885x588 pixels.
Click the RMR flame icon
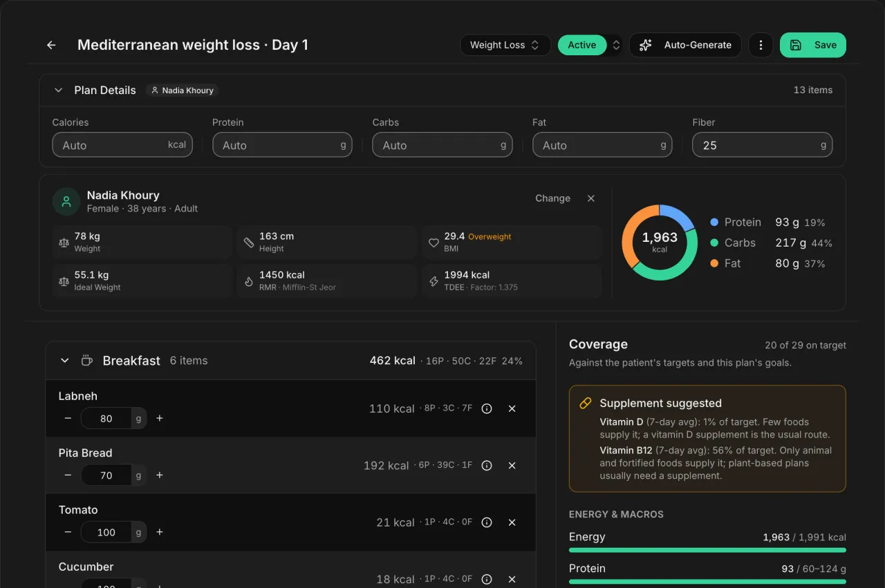(249, 281)
